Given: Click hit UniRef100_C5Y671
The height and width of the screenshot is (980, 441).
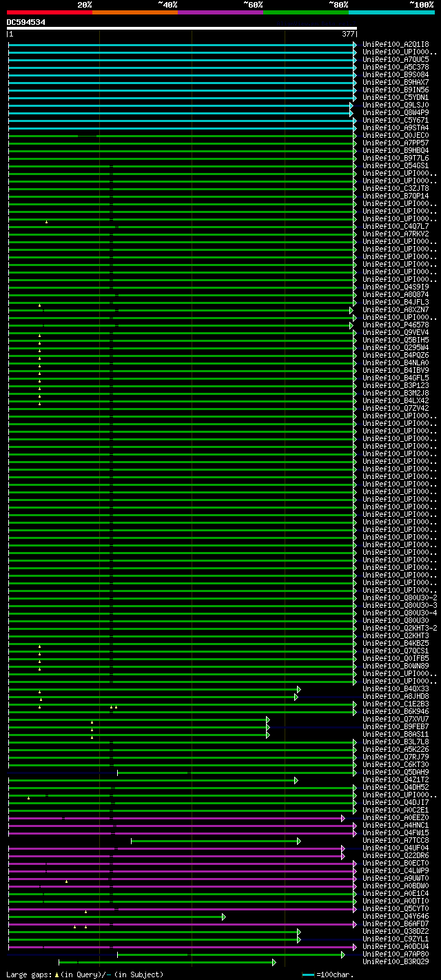Looking at the screenshot, I should [x=396, y=120].
